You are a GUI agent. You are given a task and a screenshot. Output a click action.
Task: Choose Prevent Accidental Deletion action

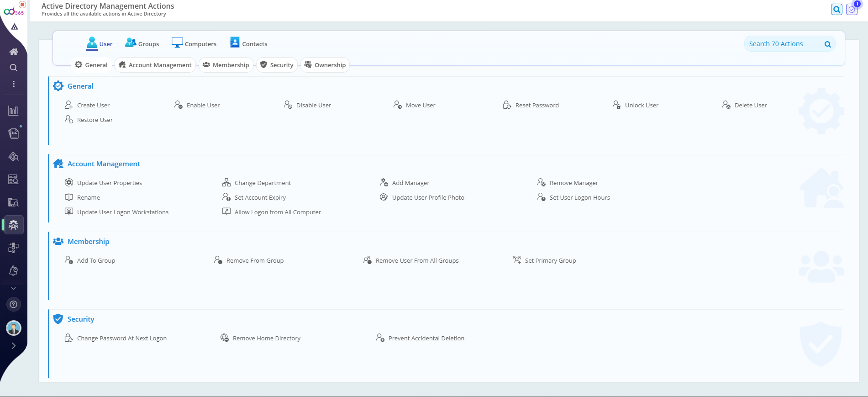coord(426,338)
